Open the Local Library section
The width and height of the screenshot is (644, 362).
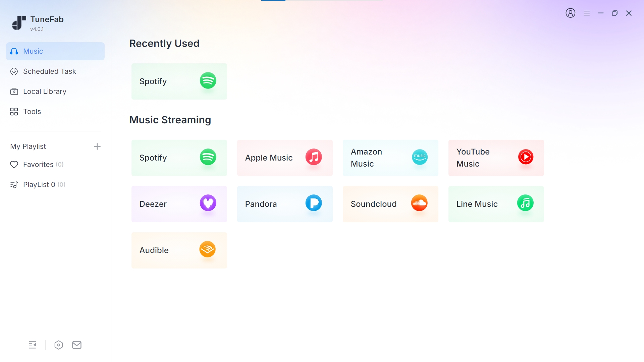click(45, 92)
